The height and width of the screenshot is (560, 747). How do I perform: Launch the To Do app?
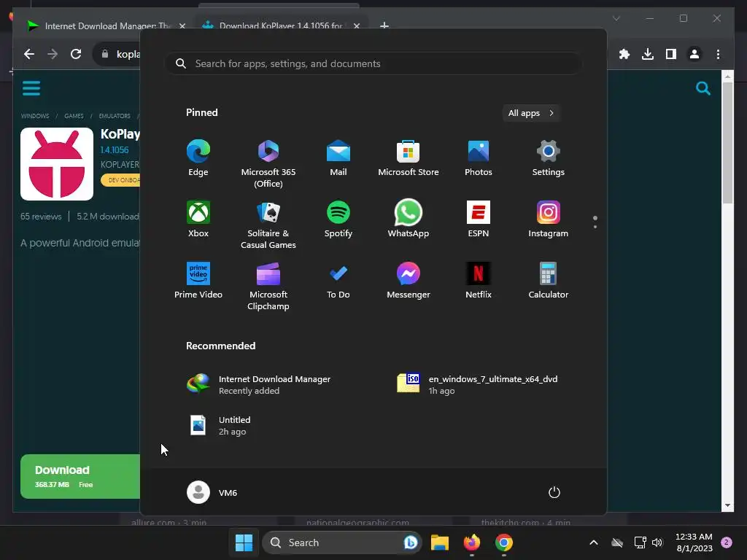(338, 281)
